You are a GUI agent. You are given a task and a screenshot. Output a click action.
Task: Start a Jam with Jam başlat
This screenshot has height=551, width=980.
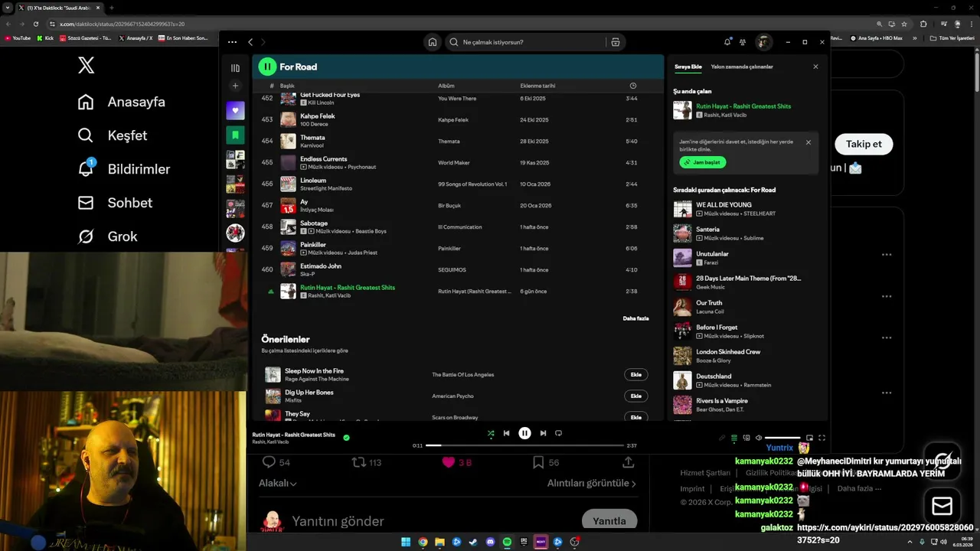tap(702, 162)
